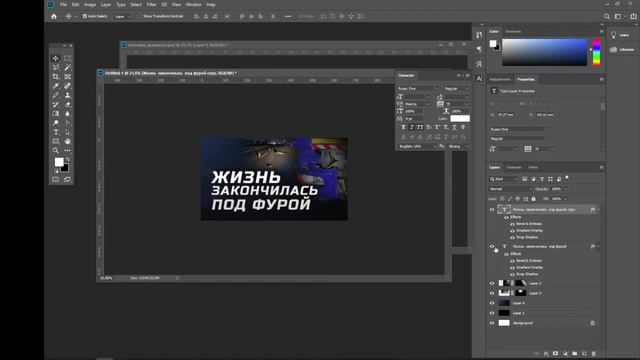The height and width of the screenshot is (360, 640).
Task: Select the Hand tool
Action: click(67, 141)
